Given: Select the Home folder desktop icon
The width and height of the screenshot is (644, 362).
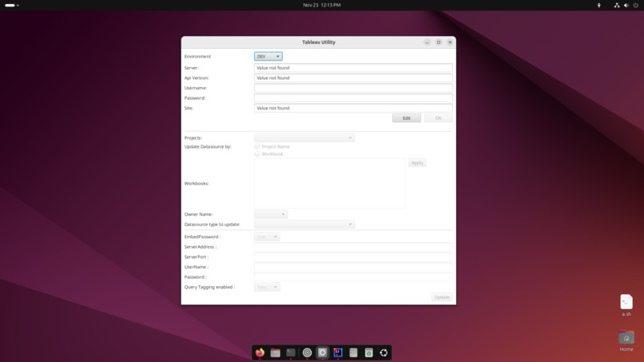Looking at the screenshot, I should coord(626,341).
